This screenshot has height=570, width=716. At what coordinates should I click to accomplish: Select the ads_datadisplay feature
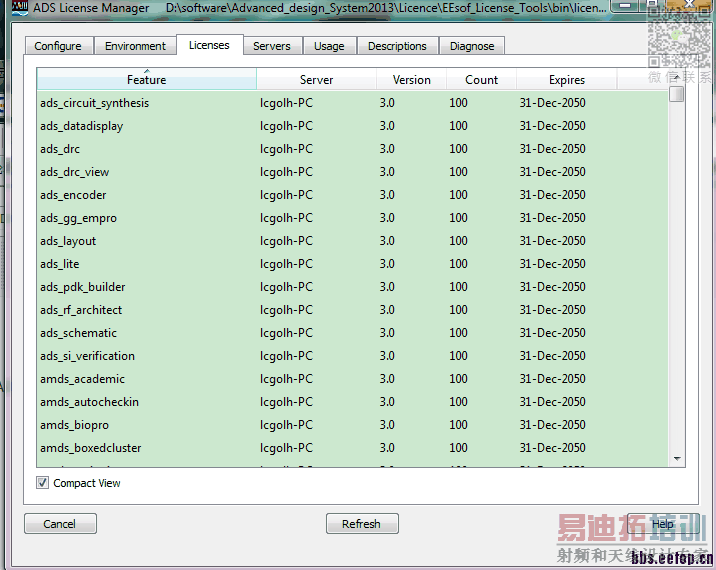coord(81,126)
